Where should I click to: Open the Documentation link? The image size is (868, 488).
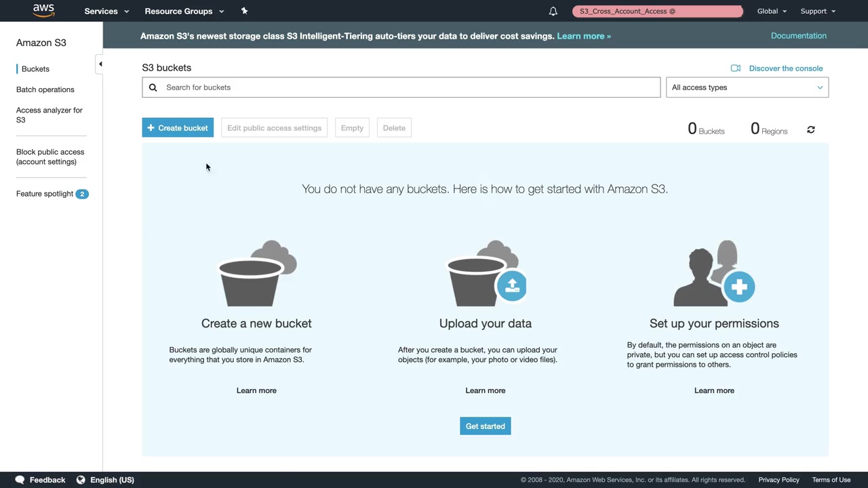pos(799,36)
